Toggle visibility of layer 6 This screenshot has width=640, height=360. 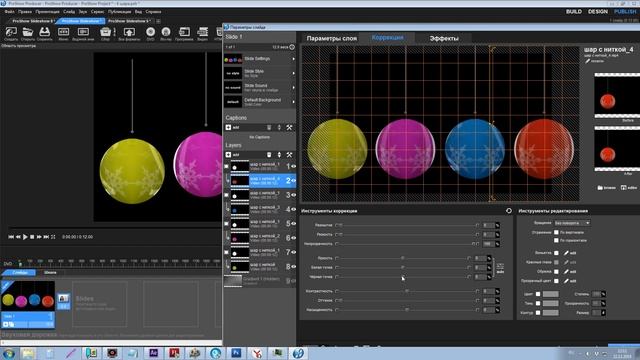click(293, 238)
